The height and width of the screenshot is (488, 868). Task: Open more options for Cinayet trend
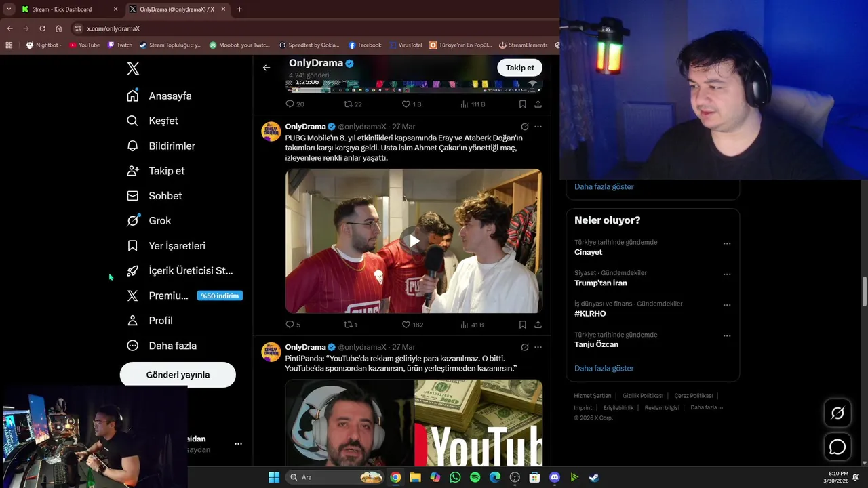(x=727, y=243)
